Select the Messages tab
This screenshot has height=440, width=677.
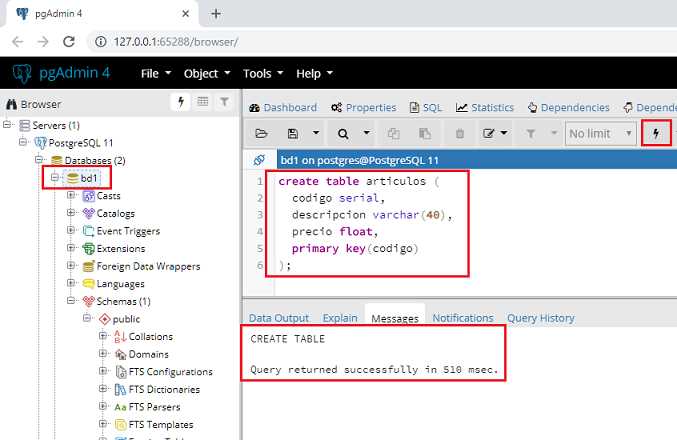point(395,318)
